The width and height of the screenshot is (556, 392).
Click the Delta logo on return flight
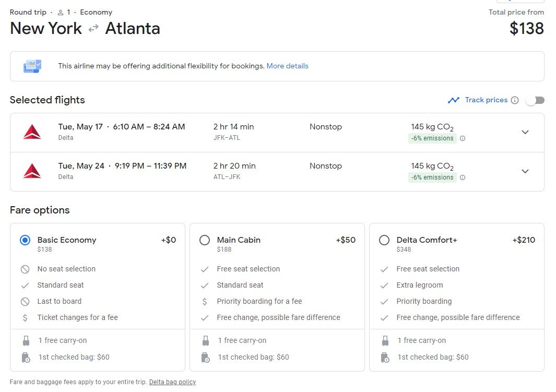[x=32, y=171]
